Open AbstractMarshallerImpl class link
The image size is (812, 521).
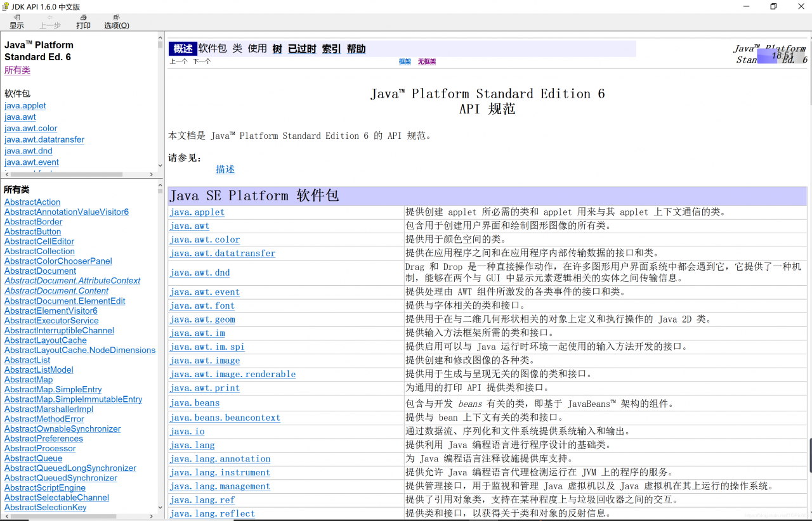49,409
